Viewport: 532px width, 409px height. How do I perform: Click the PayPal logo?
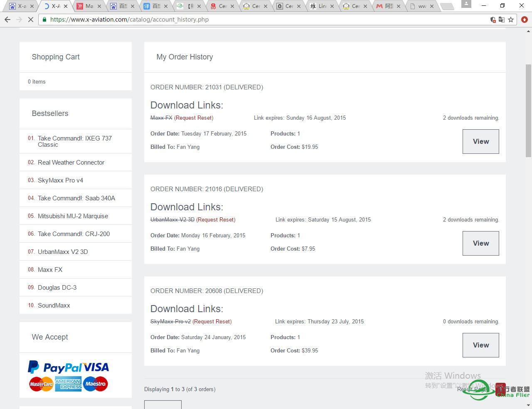(x=54, y=367)
